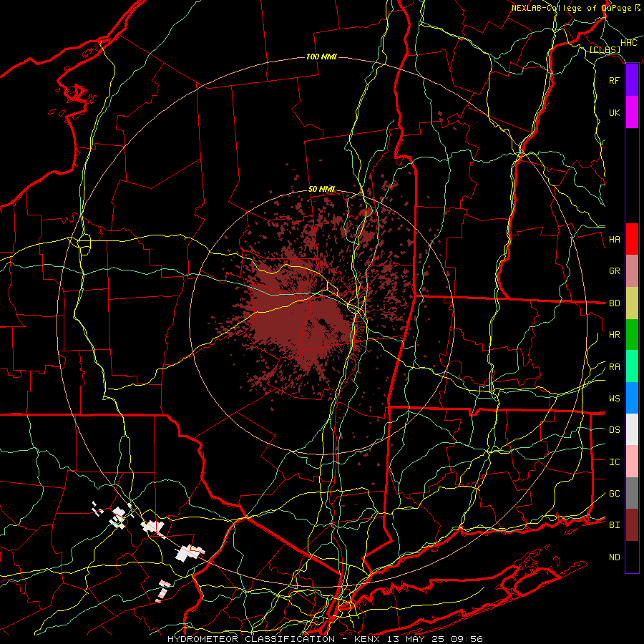Viewport: 644px width, 644px height.
Task: Click the GC legend label
Action: click(614, 494)
